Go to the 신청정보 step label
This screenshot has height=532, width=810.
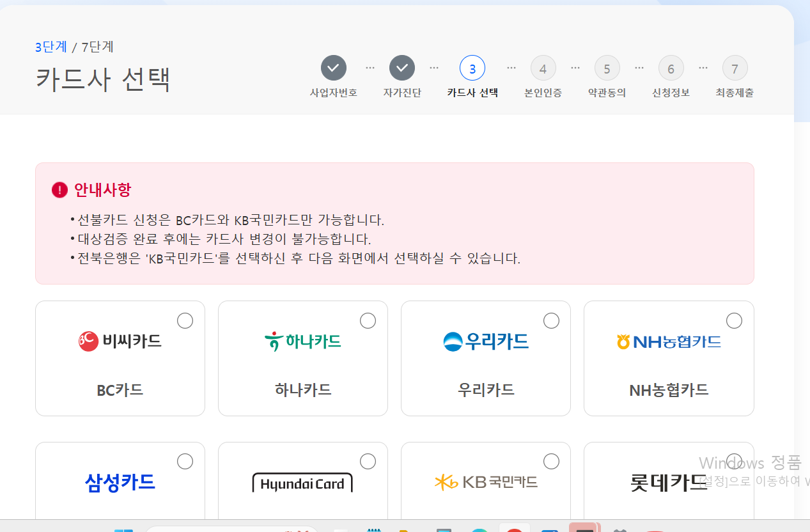tap(671, 93)
